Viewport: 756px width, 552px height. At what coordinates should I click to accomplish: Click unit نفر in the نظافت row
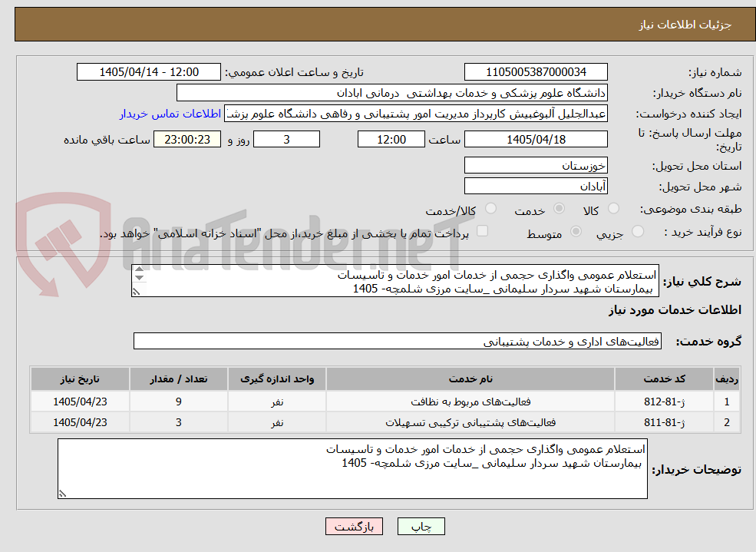pos(277,402)
